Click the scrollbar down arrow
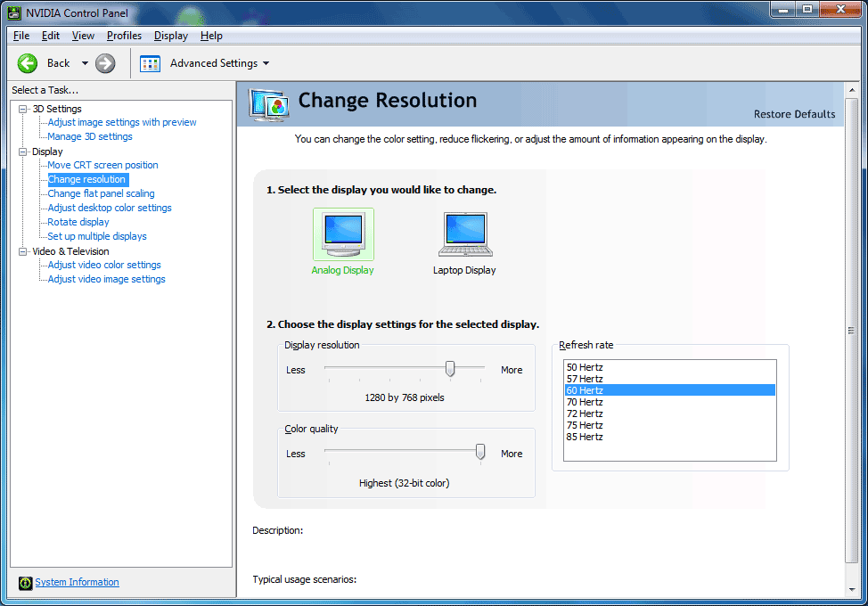The width and height of the screenshot is (868, 606). coord(852,590)
